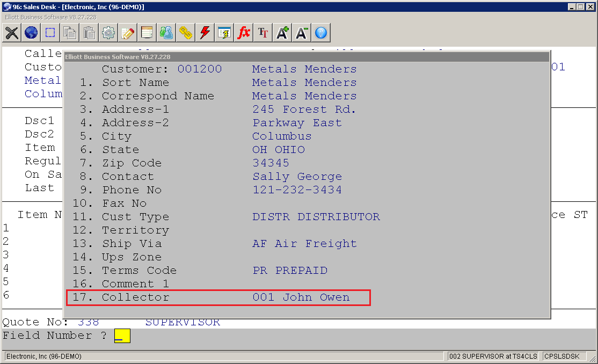The width and height of the screenshot is (598, 364).
Task: Click the '16. Comment 1' field label
Action: [x=121, y=284]
